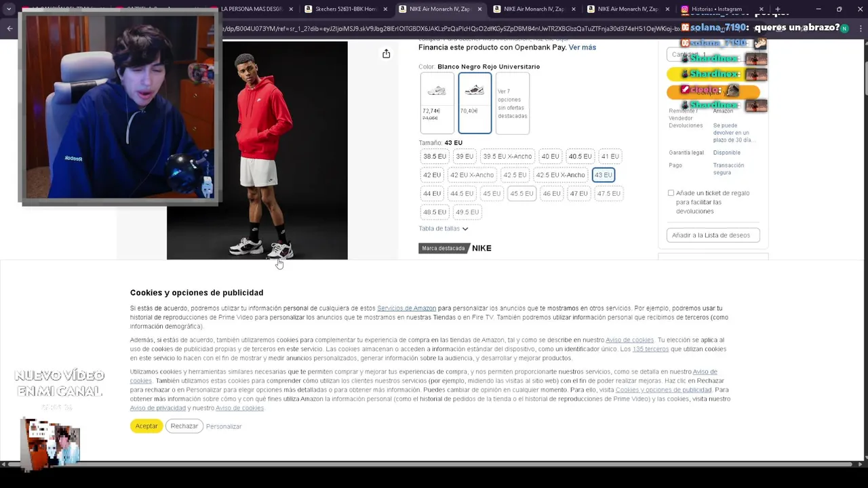Image resolution: width=868 pixels, height=488 pixels.
Task: Choose size 39.5 EU X-Ancho
Action: click(x=507, y=157)
